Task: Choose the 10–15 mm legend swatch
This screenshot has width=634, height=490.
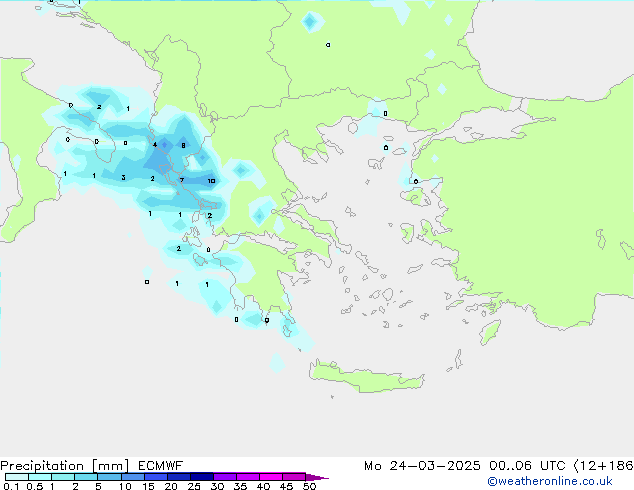Action: click(132, 477)
